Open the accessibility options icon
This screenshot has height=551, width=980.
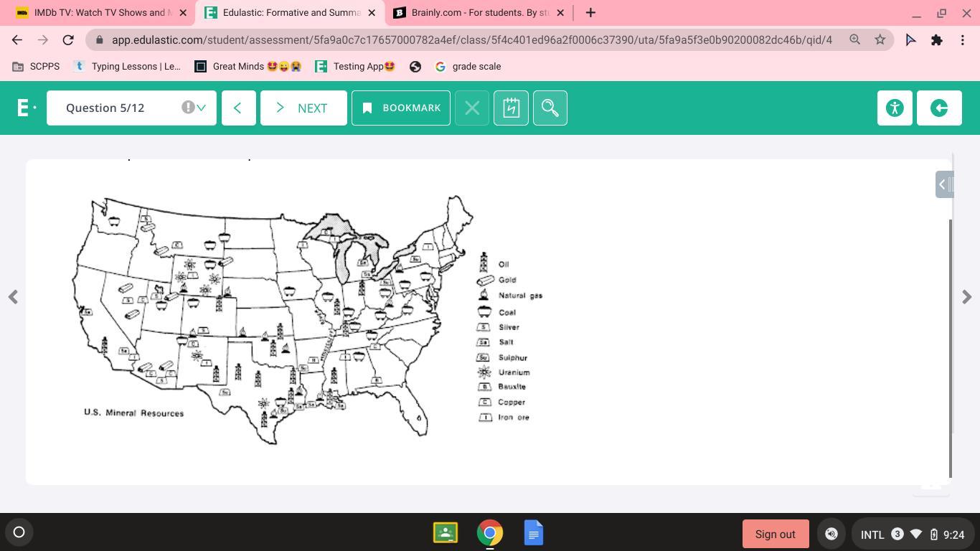pyautogui.click(x=895, y=108)
